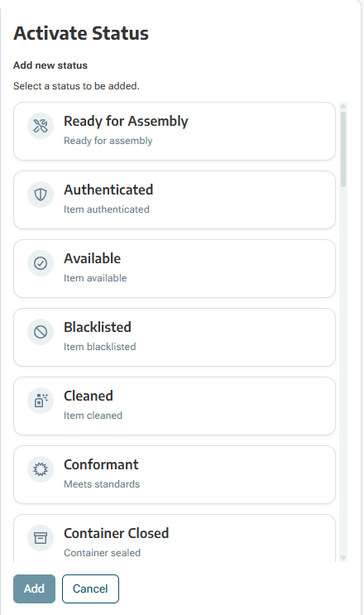Click the 'Meets standards' description text
The height and width of the screenshot is (615, 364).
[x=102, y=484]
